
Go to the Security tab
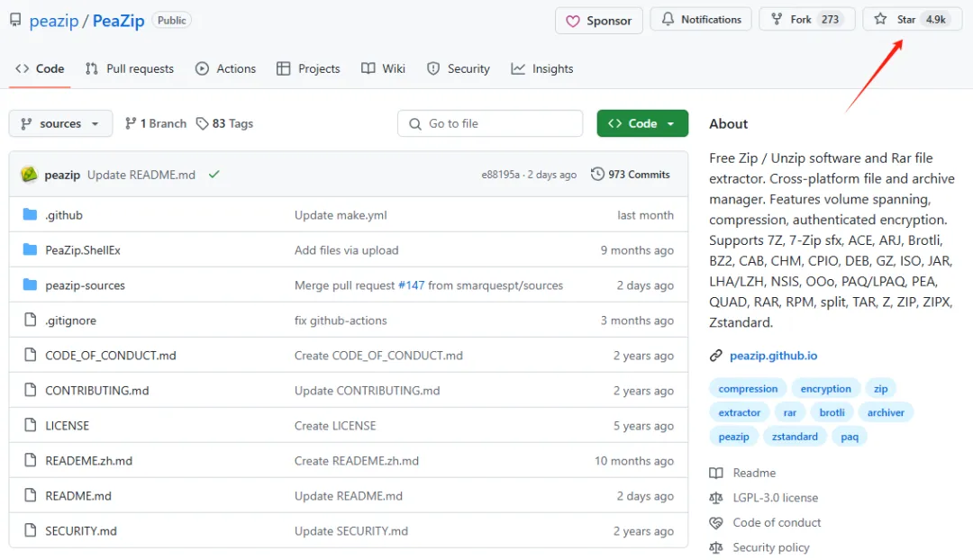tap(459, 68)
